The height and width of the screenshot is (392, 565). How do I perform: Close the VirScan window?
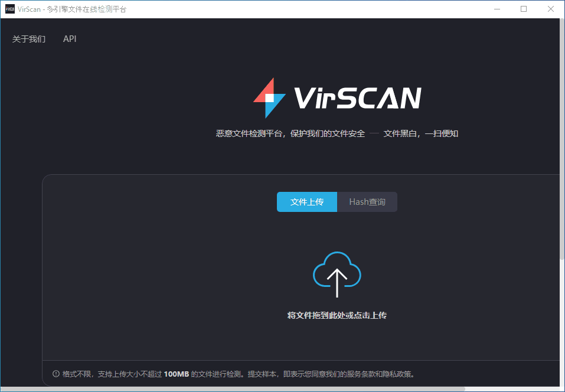551,9
